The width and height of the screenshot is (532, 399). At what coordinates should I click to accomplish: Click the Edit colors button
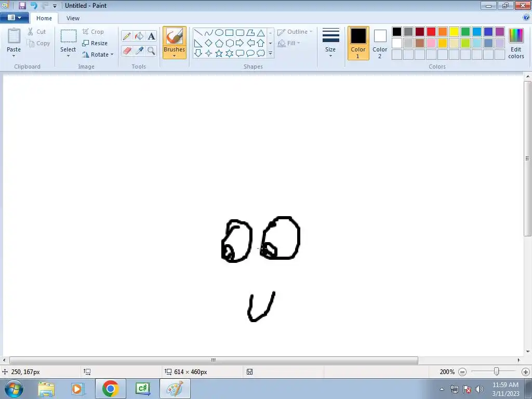point(516,44)
